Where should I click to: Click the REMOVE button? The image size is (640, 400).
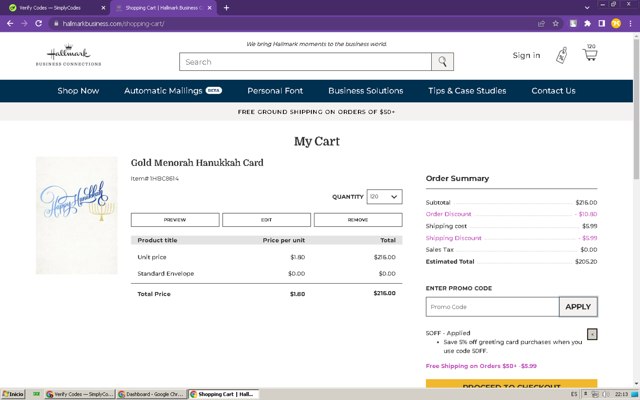tap(358, 220)
